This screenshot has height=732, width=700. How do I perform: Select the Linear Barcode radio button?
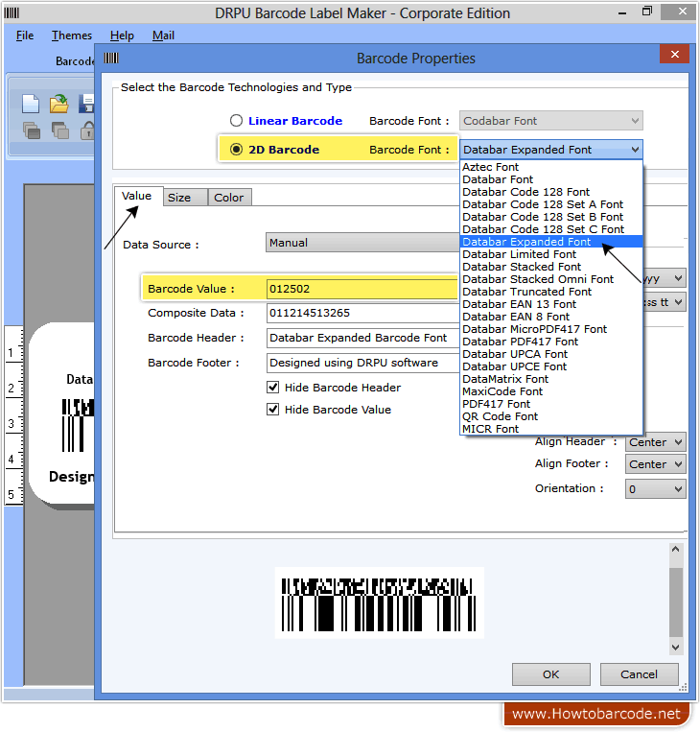click(x=236, y=121)
